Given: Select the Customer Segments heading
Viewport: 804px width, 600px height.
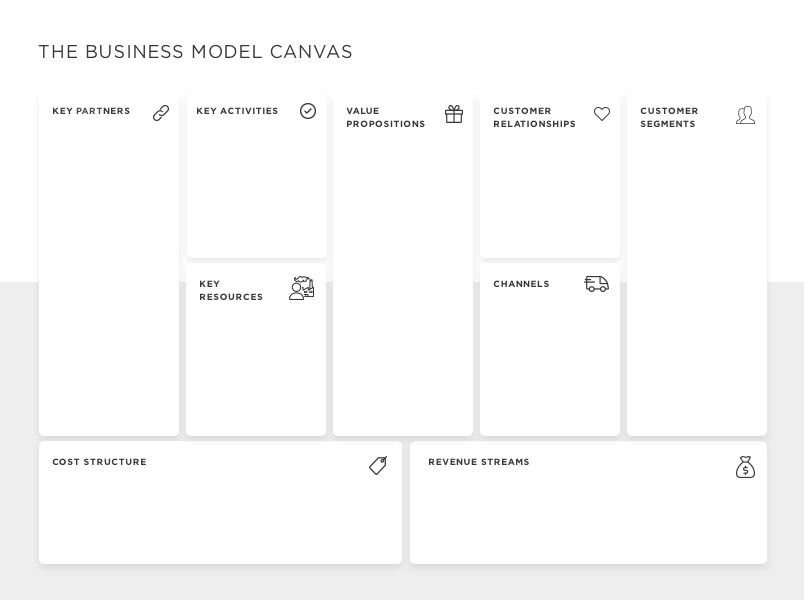Looking at the screenshot, I should click(669, 117).
